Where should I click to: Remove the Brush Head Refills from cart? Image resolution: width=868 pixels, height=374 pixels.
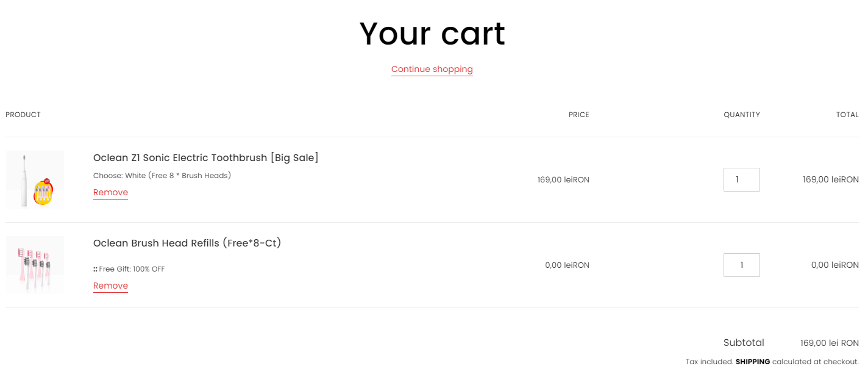110,286
